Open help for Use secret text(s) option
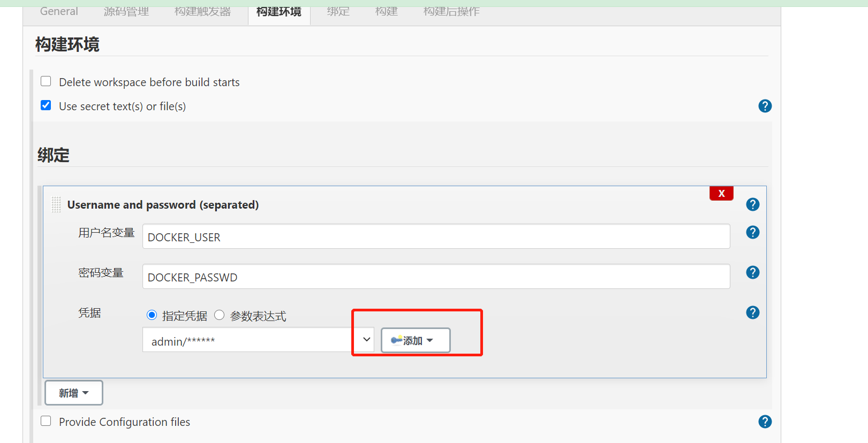Viewport: 868px width, 443px height. click(x=765, y=106)
